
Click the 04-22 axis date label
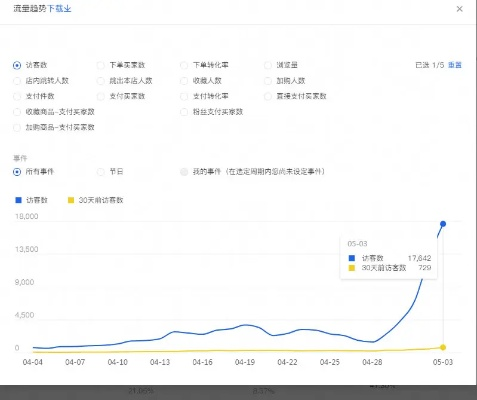[287, 362]
